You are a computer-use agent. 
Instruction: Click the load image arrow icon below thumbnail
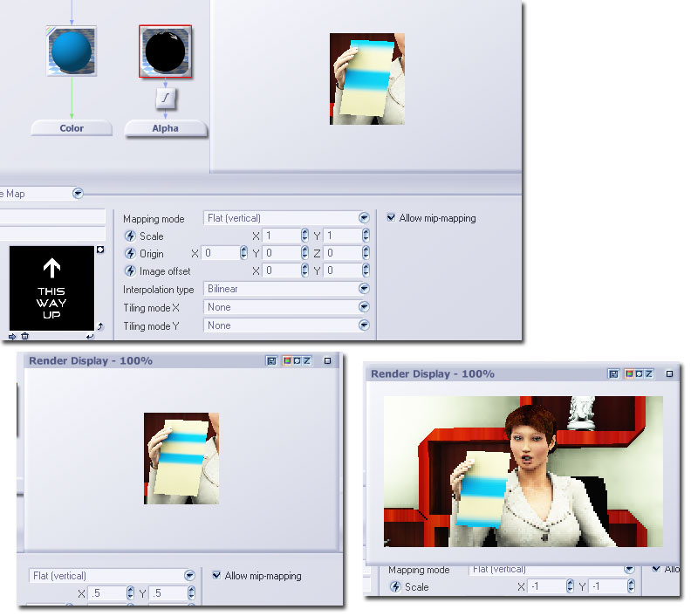(12, 337)
